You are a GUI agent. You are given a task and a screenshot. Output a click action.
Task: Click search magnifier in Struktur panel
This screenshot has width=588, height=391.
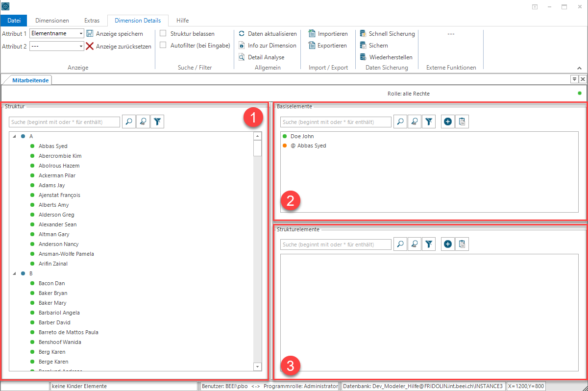coord(129,122)
